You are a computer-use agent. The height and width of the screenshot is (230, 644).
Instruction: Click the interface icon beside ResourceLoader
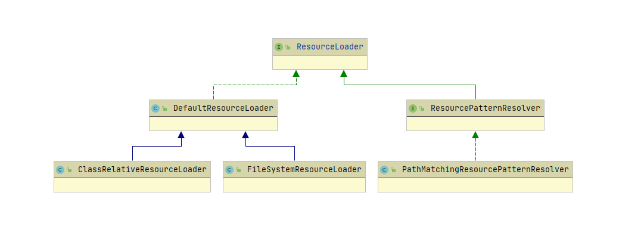pyautogui.click(x=279, y=47)
